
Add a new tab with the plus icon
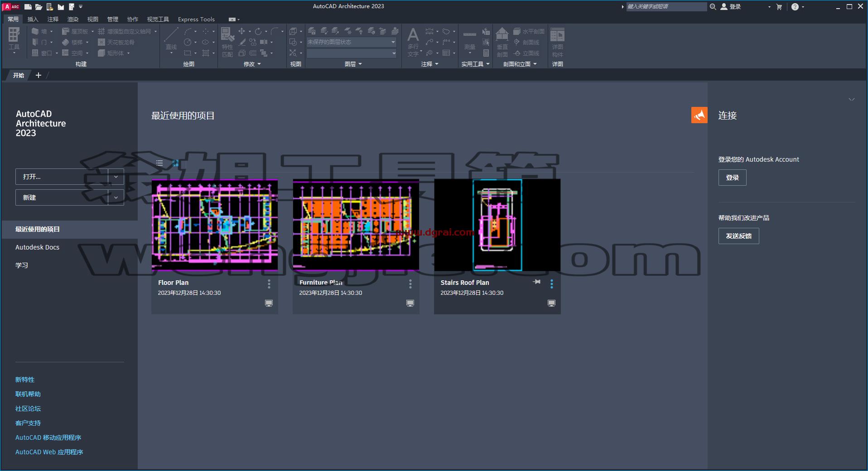[39, 75]
